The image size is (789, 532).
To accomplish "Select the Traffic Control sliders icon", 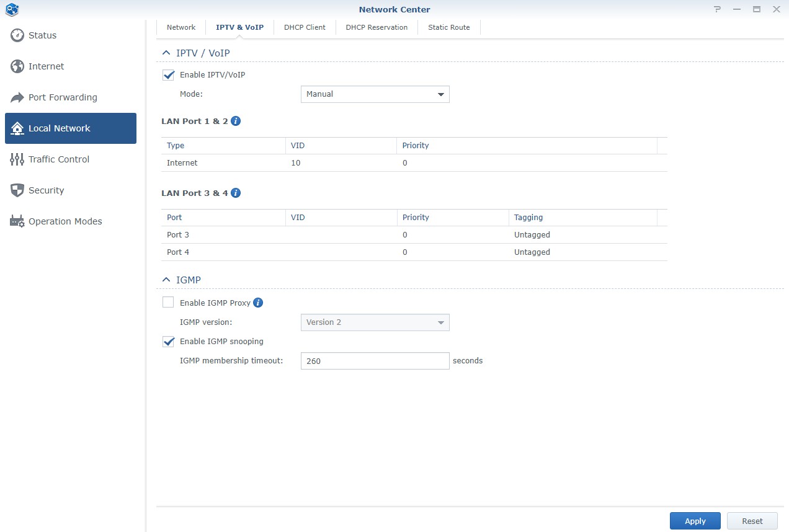I will click(17, 159).
